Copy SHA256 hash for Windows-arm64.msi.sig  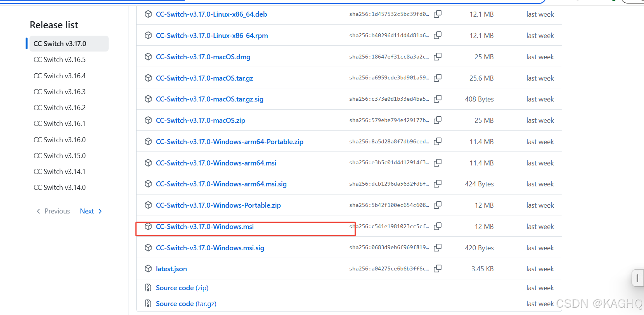tap(438, 184)
